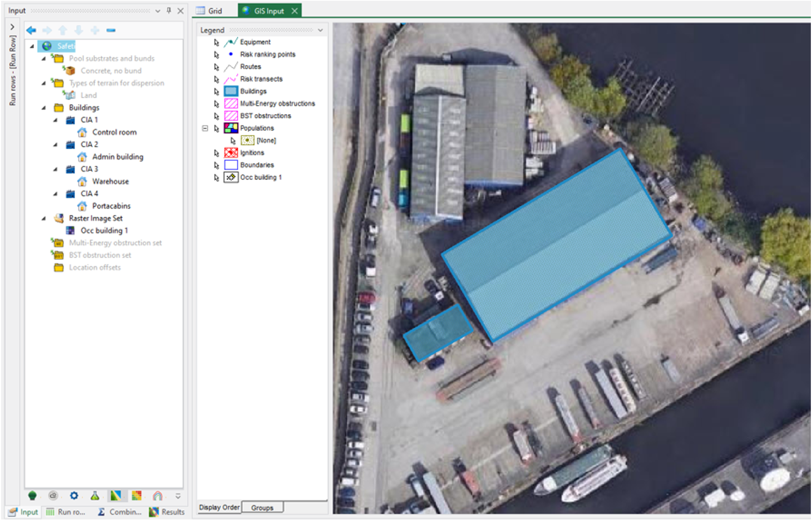Screen dimensions: 812x521
Task: Toggle the selection arrow beside Routes legend entry
Action: (216, 67)
